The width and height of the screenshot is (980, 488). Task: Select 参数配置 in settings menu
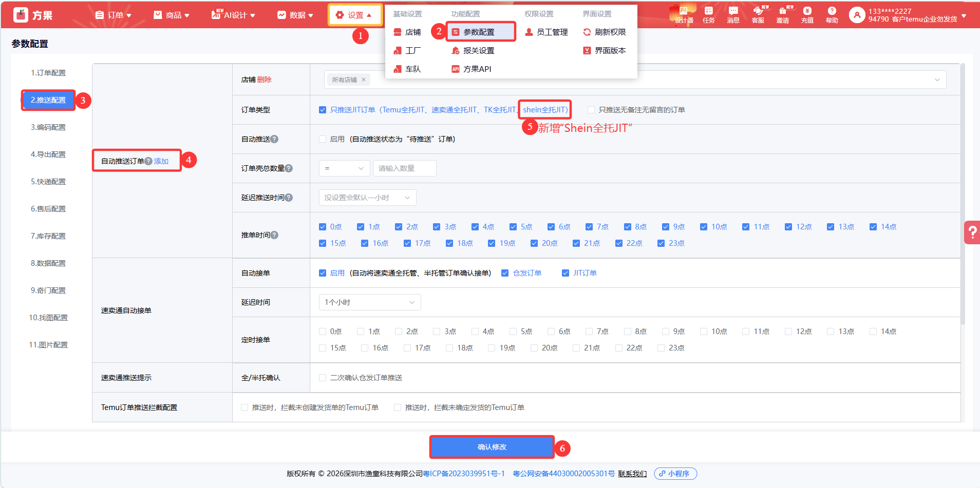(x=480, y=32)
